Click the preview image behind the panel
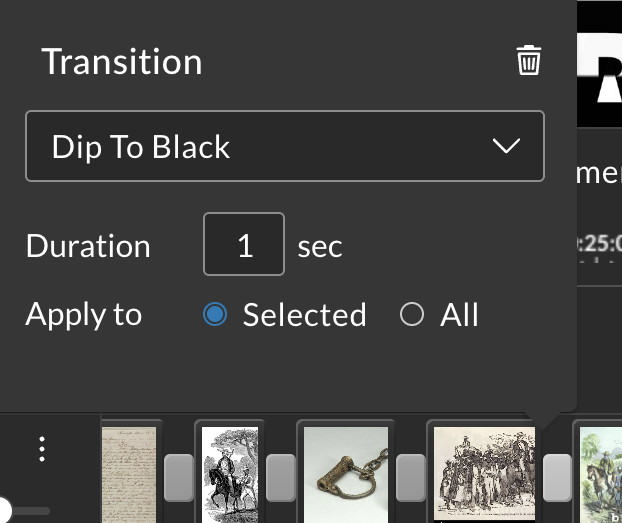This screenshot has width=622, height=523. pyautogui.click(x=599, y=63)
